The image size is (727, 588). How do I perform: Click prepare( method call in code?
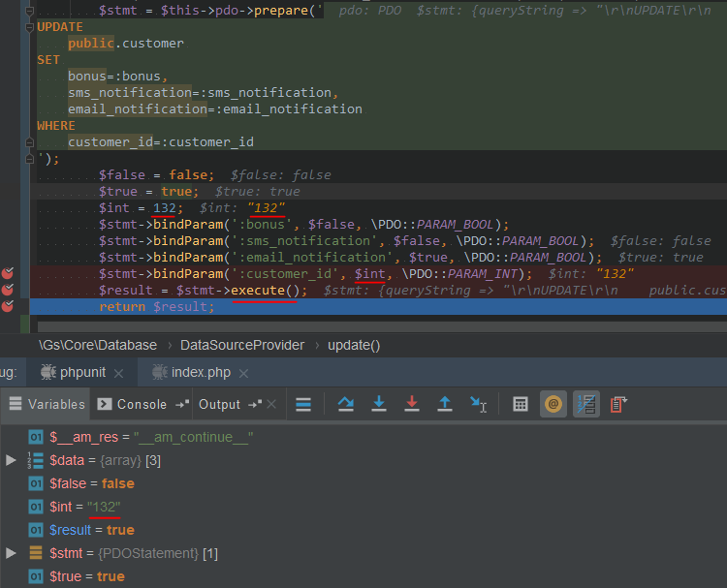click(284, 11)
